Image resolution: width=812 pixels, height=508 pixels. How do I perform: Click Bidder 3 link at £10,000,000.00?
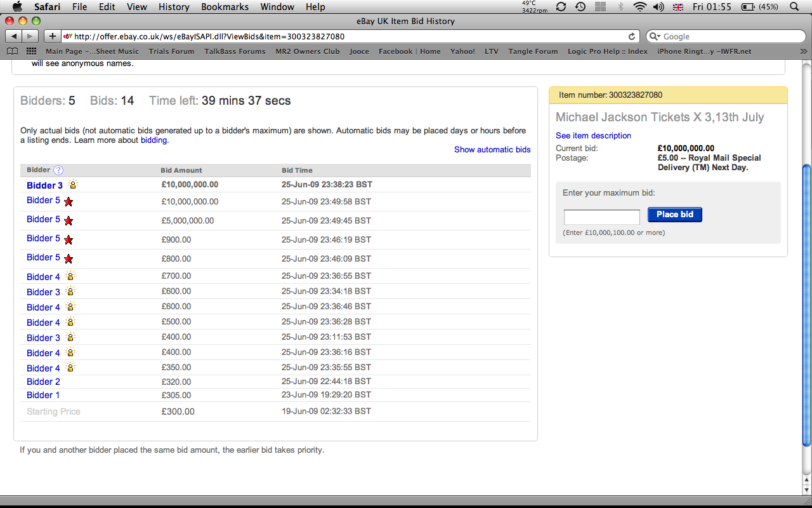44,185
